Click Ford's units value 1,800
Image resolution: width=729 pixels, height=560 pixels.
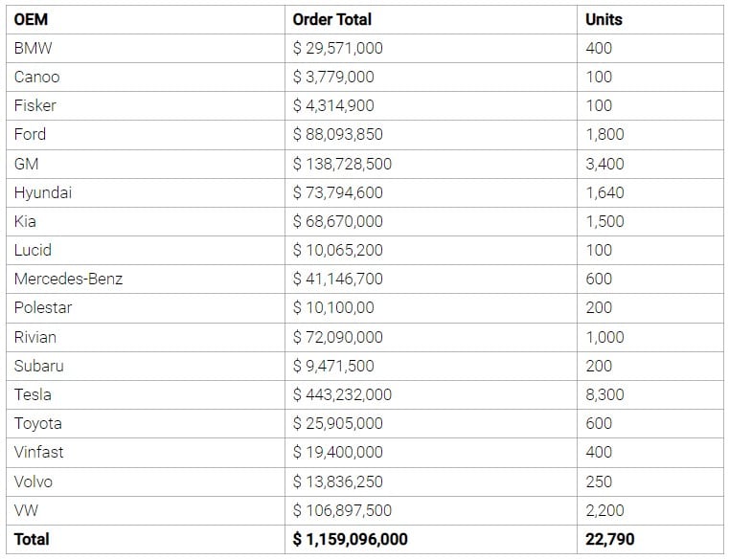pyautogui.click(x=604, y=134)
